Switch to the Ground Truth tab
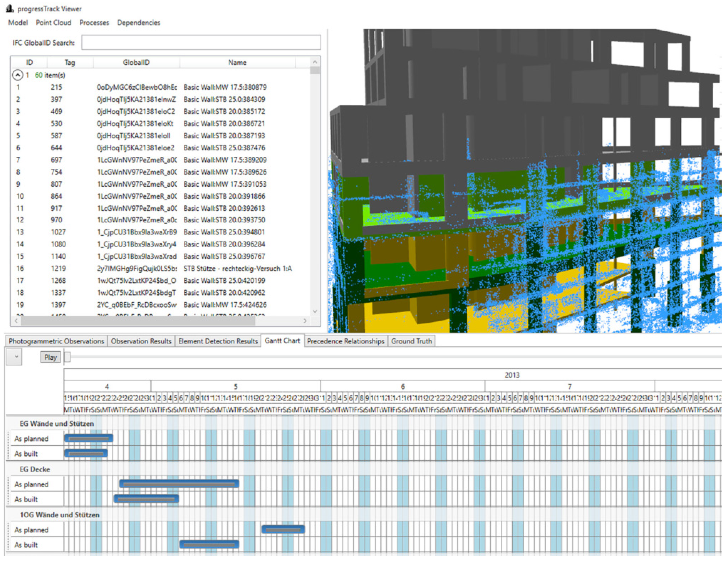 411,341
